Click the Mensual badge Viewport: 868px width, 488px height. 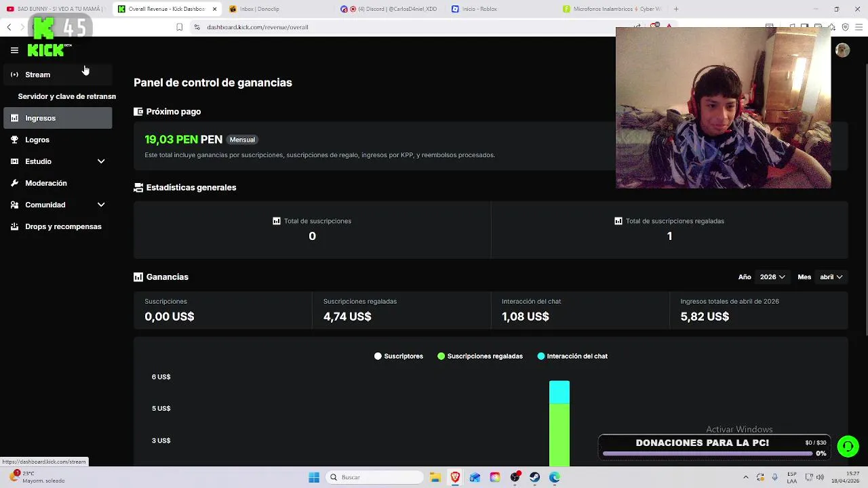coord(242,140)
